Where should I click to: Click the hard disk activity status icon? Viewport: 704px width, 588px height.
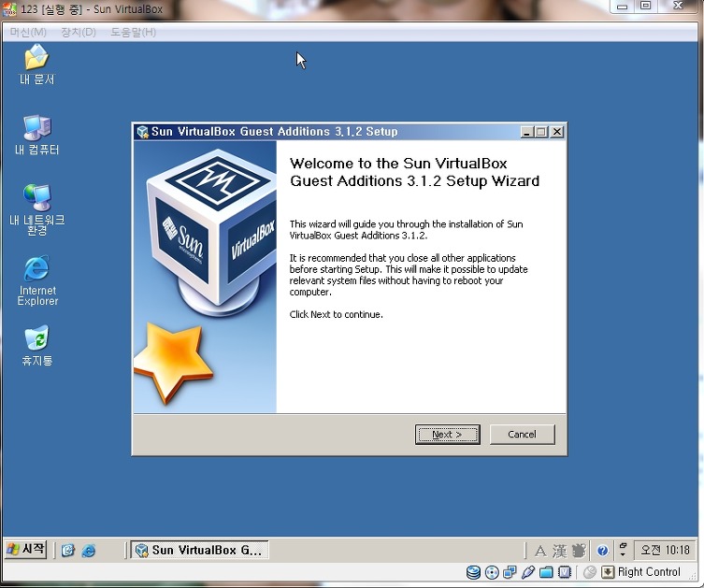473,572
